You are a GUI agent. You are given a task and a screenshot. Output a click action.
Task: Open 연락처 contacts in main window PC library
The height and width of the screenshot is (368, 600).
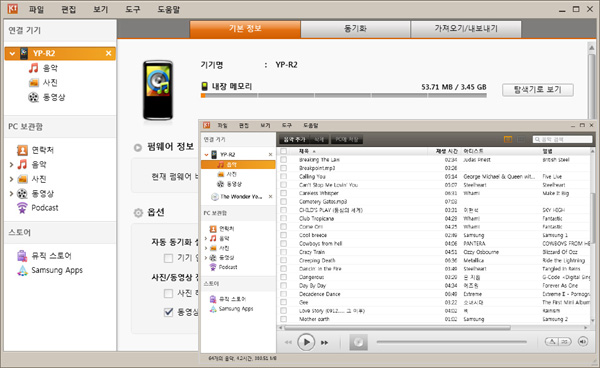click(35, 150)
